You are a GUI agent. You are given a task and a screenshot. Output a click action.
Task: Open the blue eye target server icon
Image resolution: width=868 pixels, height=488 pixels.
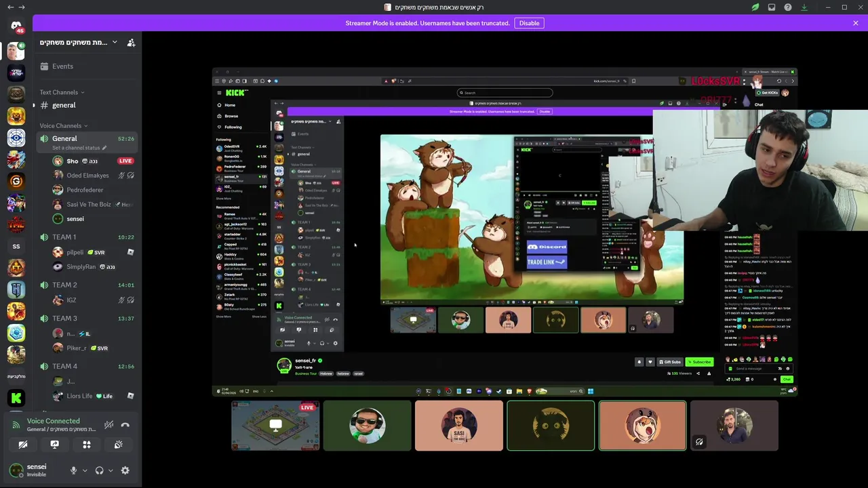coord(16,138)
